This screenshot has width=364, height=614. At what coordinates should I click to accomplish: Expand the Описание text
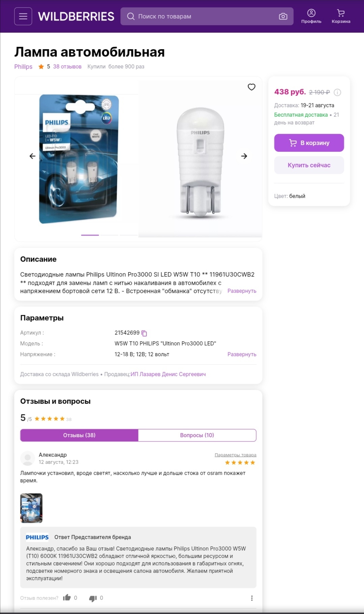[x=242, y=291]
